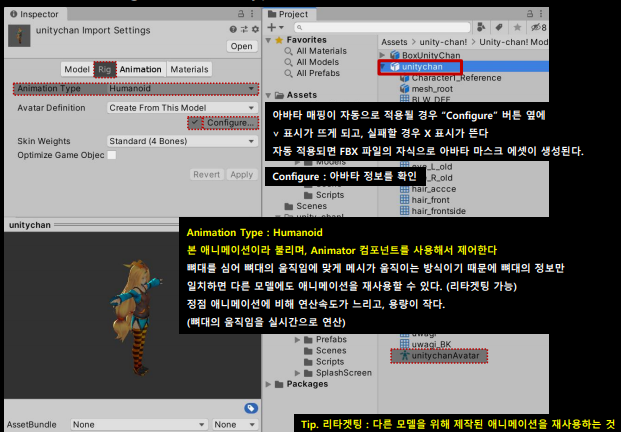
Task: Open the import settings gear menu
Action: [255, 29]
